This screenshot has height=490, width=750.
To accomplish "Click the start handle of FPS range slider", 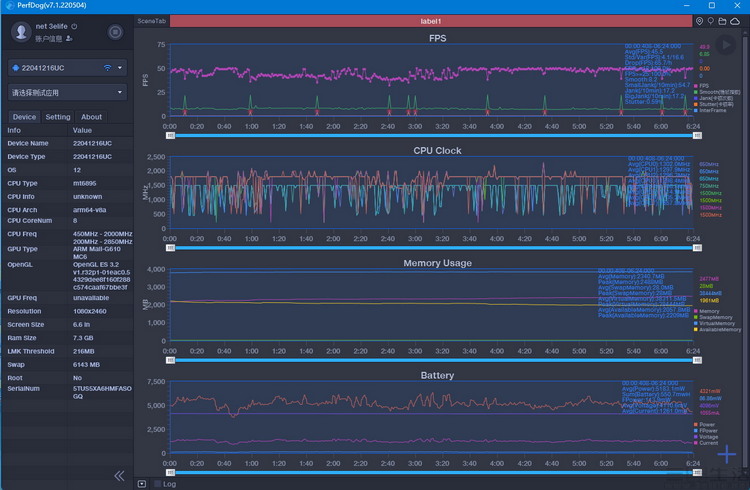I will click(x=170, y=135).
